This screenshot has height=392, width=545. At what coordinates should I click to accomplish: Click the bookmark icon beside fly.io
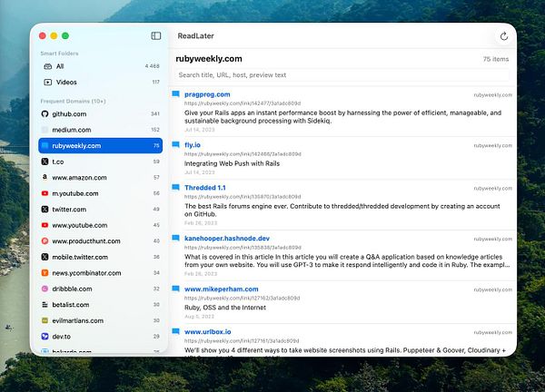(176, 144)
